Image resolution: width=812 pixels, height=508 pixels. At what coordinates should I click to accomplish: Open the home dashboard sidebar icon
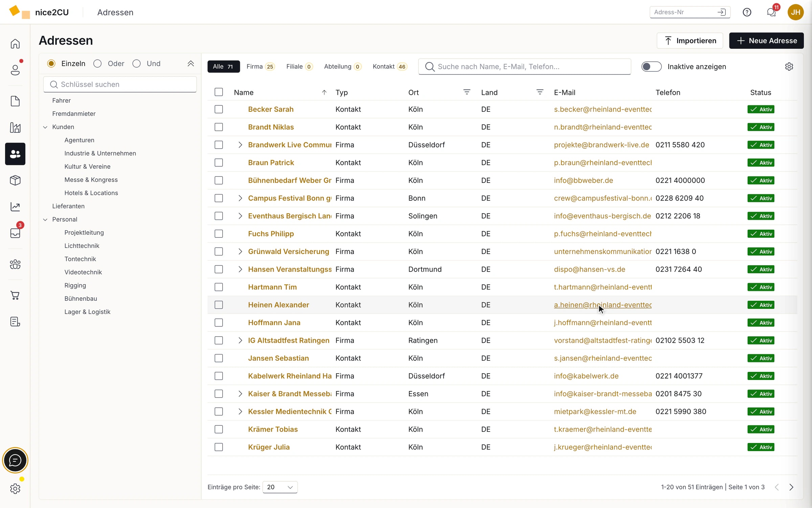(15, 44)
